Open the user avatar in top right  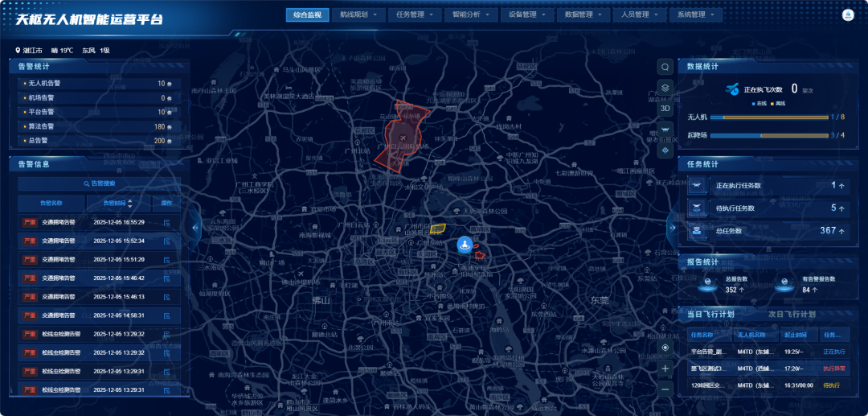[848, 15]
